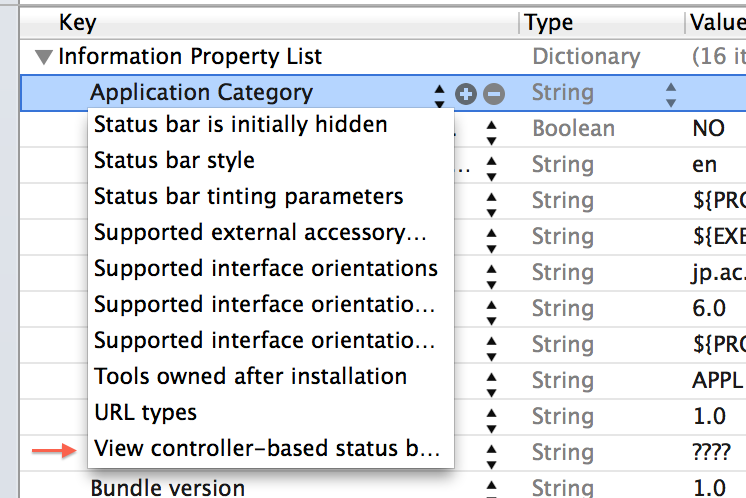
Task: Open the Application Category key stepper
Action: 439,94
